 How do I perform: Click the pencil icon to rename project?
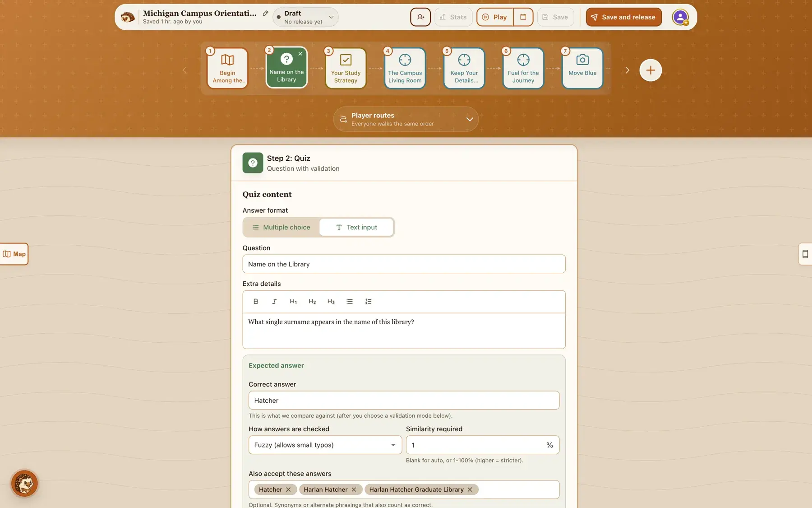pyautogui.click(x=265, y=14)
